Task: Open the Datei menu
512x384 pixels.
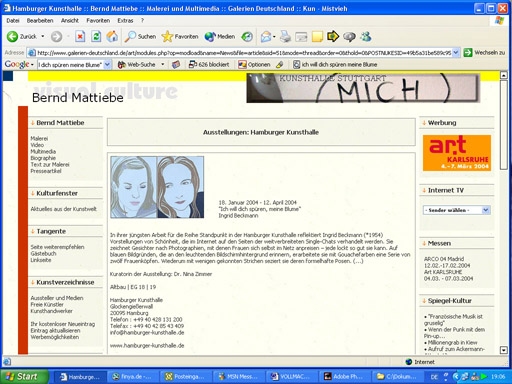Action: 13,21
